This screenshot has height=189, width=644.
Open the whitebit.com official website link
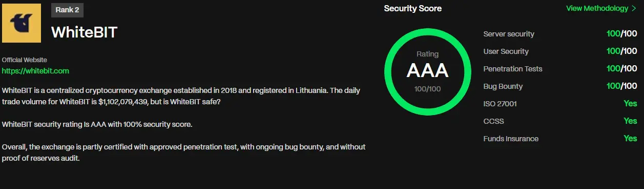pos(35,71)
